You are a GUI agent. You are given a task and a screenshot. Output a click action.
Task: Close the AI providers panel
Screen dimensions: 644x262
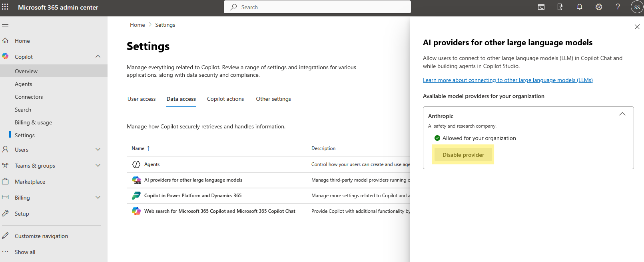coord(637,27)
